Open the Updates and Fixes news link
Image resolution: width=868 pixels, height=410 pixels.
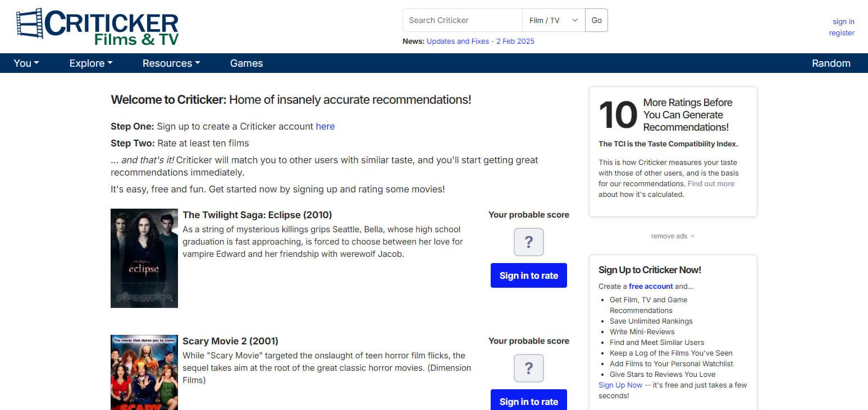point(481,41)
